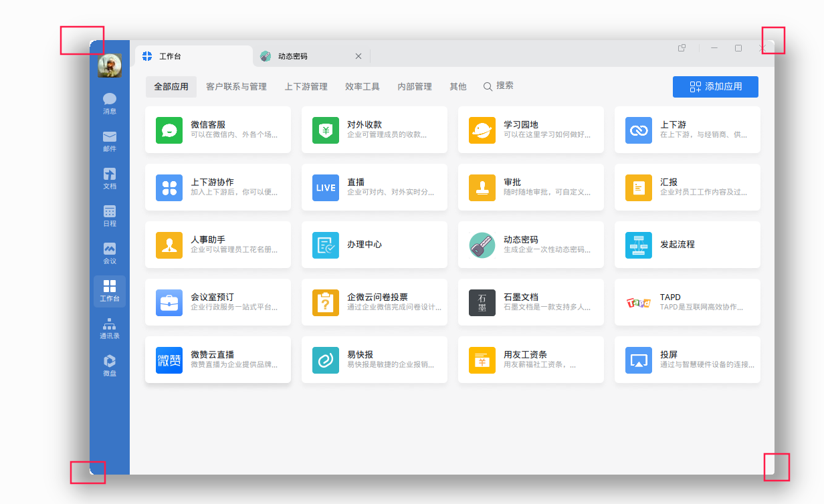Click the 发起流程 title text

678,245
